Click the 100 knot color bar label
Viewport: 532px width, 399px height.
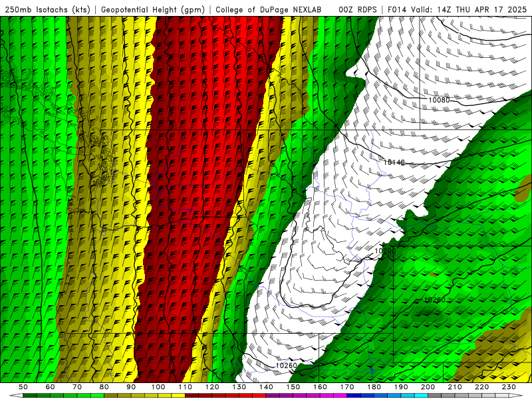tap(158, 387)
